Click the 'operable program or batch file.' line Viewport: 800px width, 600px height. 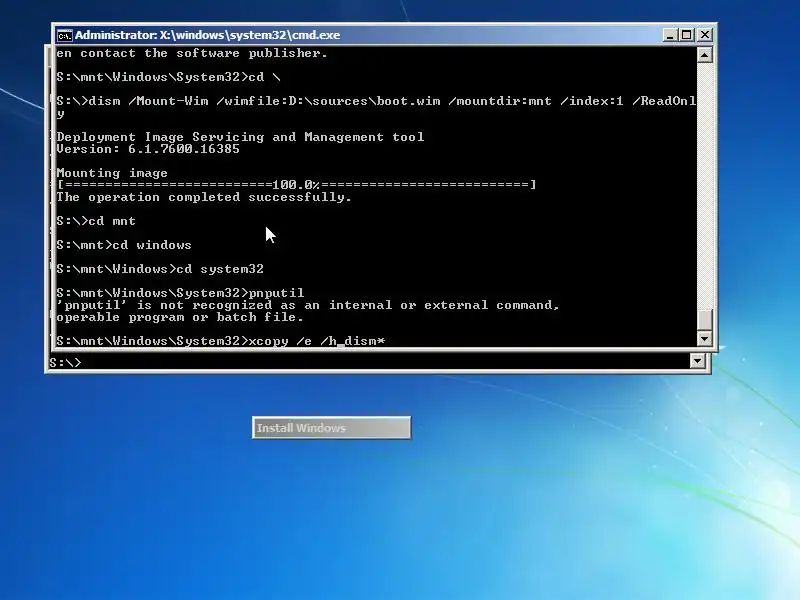[180, 317]
